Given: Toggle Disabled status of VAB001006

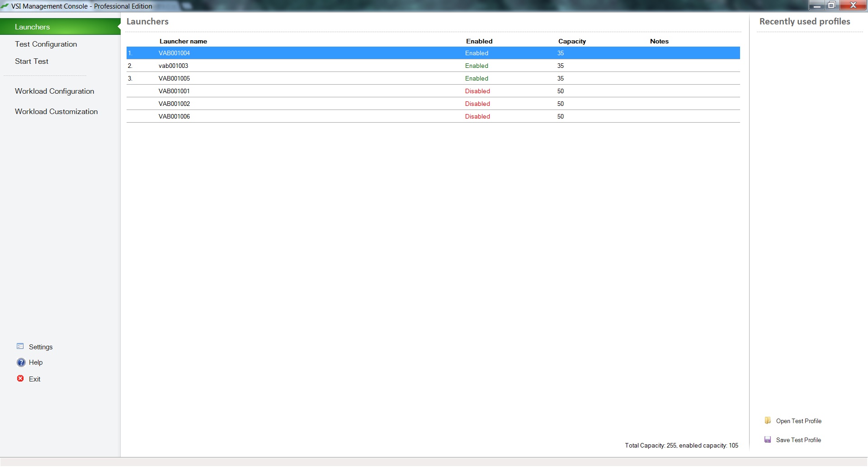Looking at the screenshot, I should click(x=477, y=117).
